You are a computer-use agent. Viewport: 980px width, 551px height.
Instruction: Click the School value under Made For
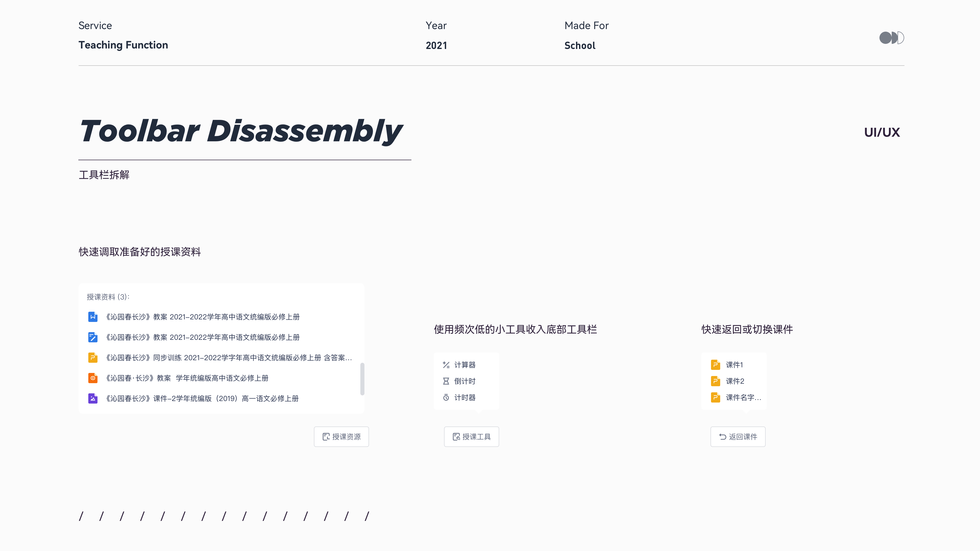pyautogui.click(x=580, y=46)
